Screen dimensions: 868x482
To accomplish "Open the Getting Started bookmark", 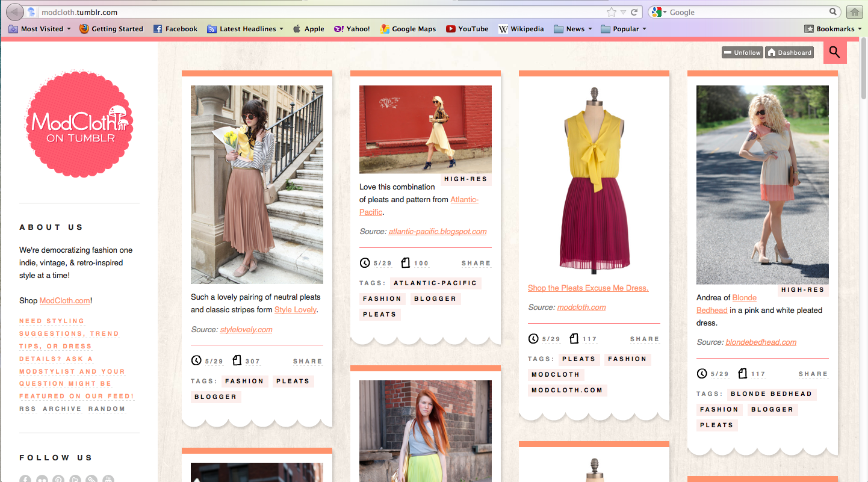I will [111, 29].
